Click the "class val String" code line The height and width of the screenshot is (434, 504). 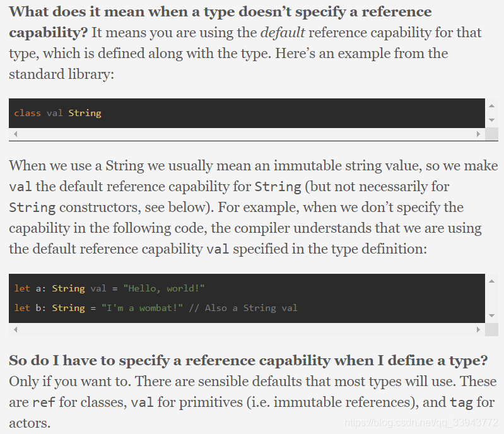[58, 113]
